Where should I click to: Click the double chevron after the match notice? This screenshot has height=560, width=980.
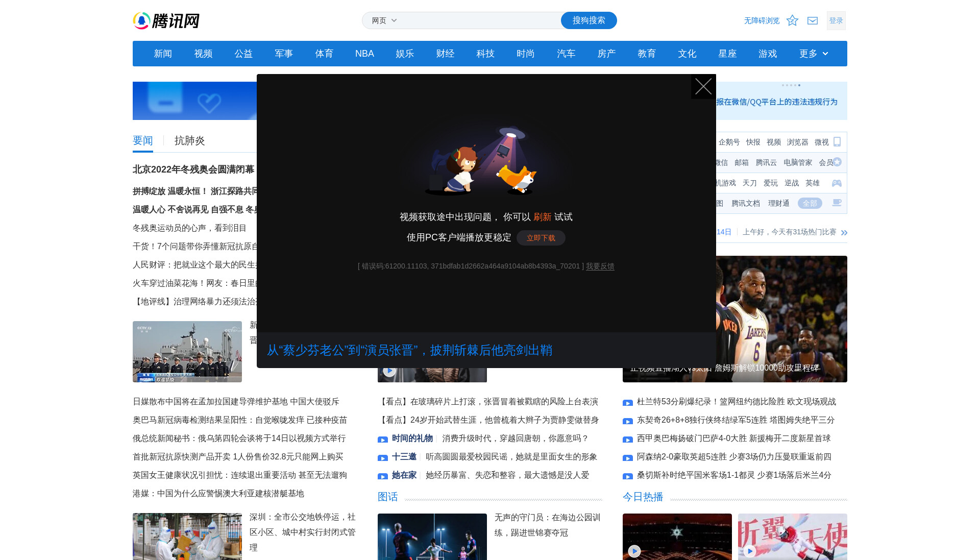coord(844,232)
